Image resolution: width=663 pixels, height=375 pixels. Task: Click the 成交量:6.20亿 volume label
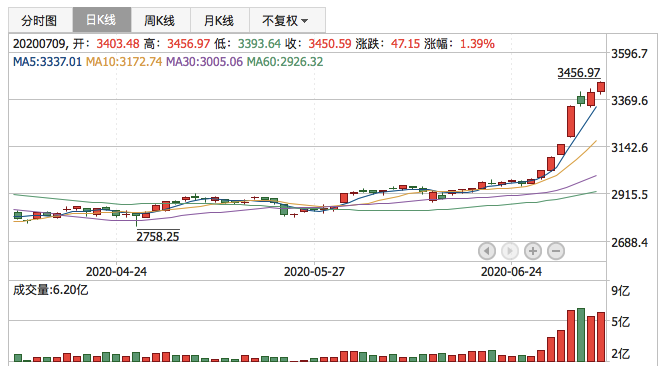point(50,290)
